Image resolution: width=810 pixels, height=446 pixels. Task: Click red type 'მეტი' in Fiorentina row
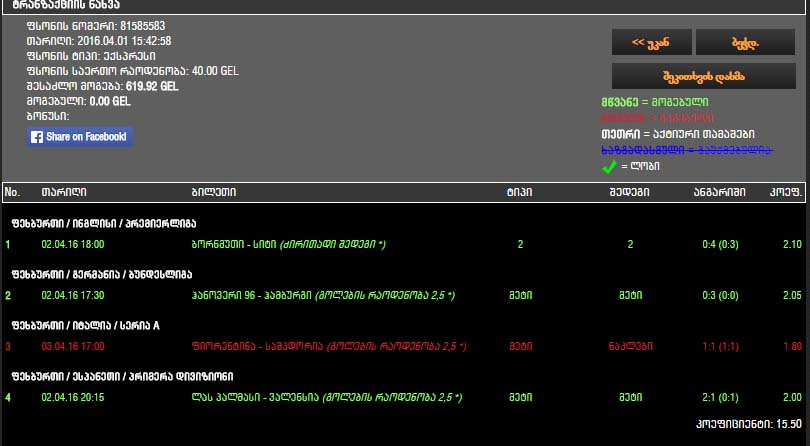[520, 346]
